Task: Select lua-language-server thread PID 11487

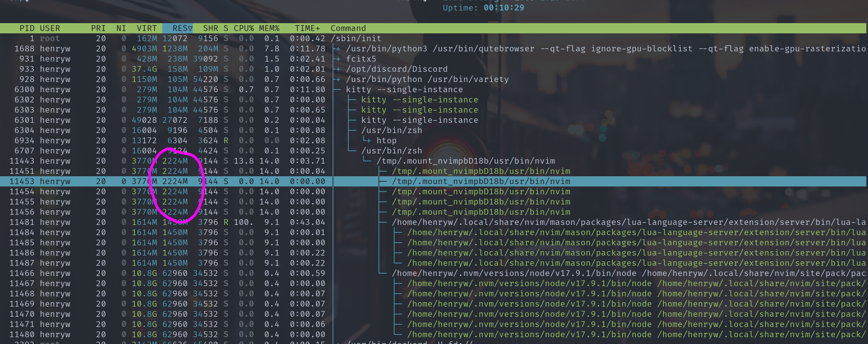Action: click(x=433, y=263)
